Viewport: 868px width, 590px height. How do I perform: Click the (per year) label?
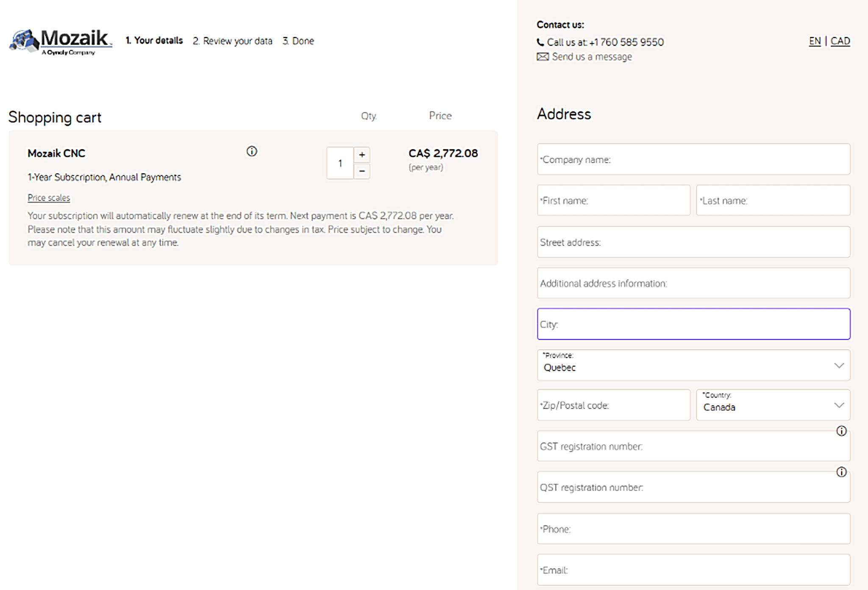[x=426, y=167]
